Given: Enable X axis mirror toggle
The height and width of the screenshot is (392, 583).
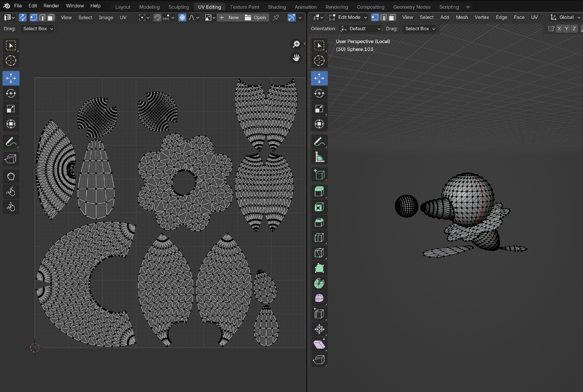Looking at the screenshot, I should pyautogui.click(x=559, y=29).
